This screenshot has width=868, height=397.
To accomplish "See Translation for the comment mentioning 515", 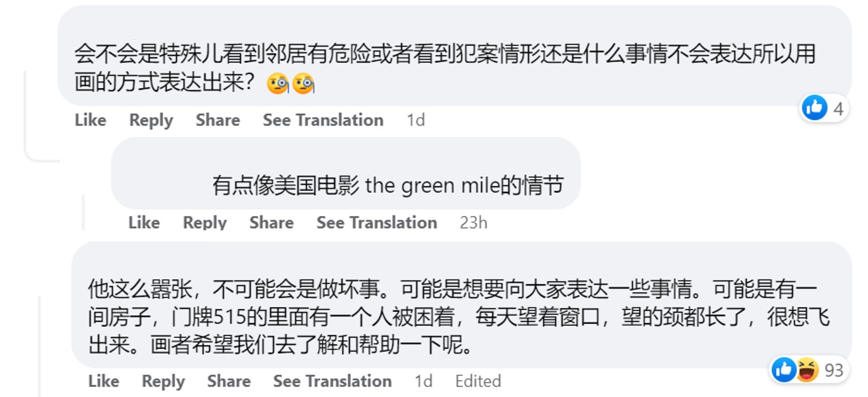I will tap(332, 381).
